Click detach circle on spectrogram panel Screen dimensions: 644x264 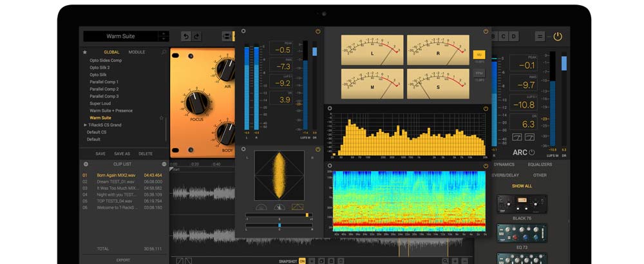point(330,165)
